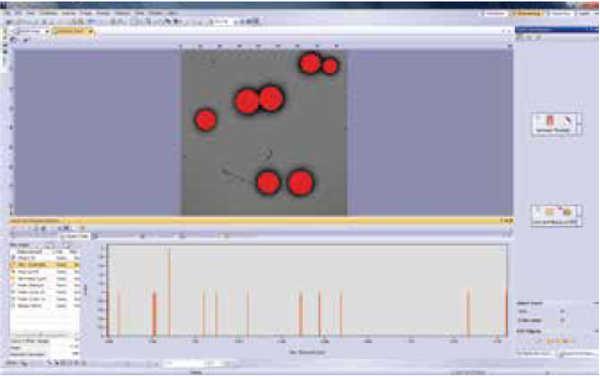Open the dropdown arrow on the first document tab

47,31
